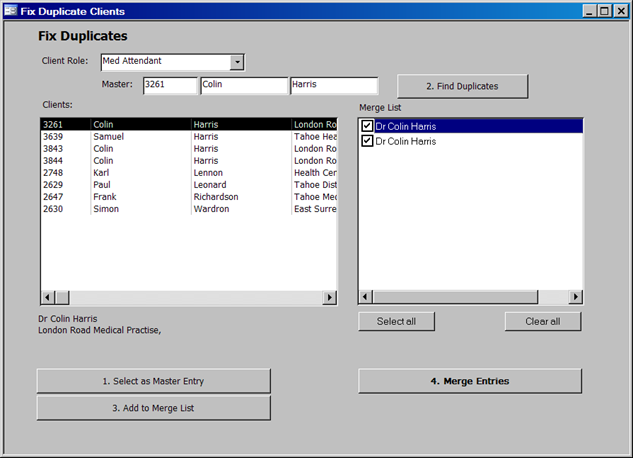Select client row 2647 Frank Richardson
Image resolution: width=633 pixels, height=458 pixels.
click(189, 197)
